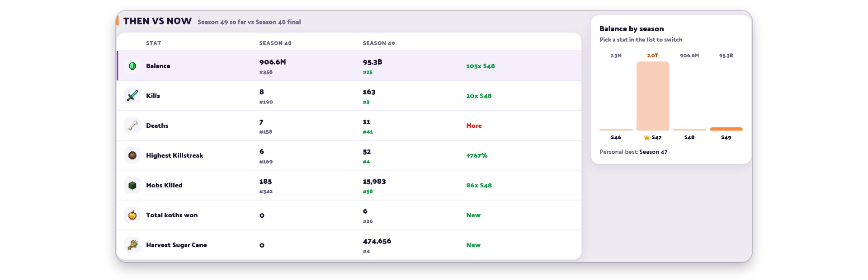Click the SEASON 49 column header
This screenshot has height=280, width=868.
[x=379, y=43]
